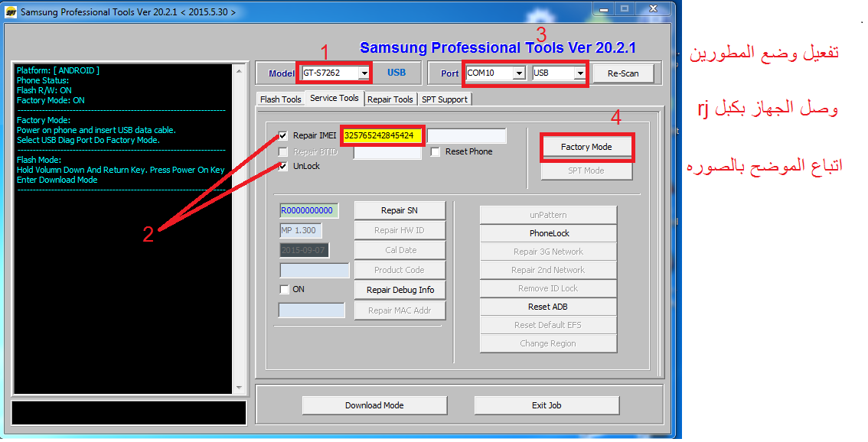The image size is (868, 442).
Task: Click the yellow IMEI input field
Action: tap(383, 135)
